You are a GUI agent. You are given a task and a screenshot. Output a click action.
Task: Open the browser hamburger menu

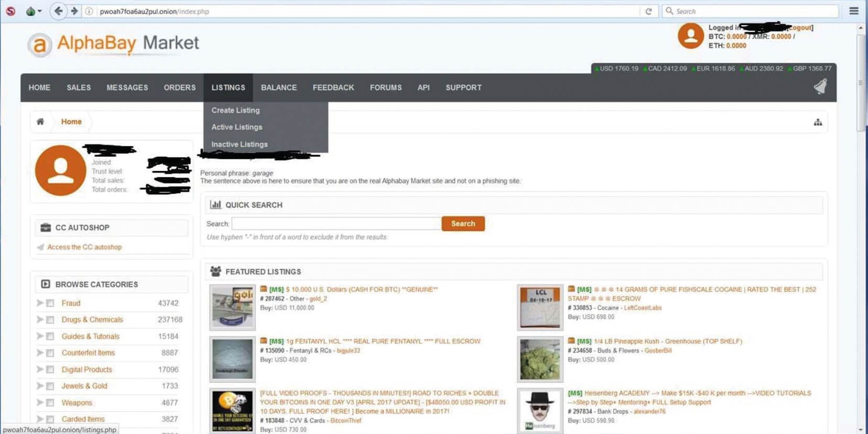pyautogui.click(x=854, y=10)
